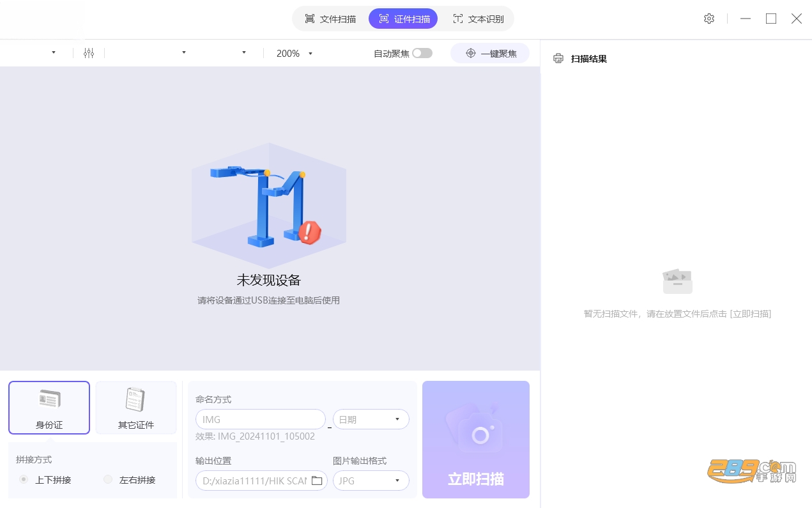Click the 效果: IMG_20241101_105002 preview text
The height and width of the screenshot is (508, 812).
coord(256,436)
